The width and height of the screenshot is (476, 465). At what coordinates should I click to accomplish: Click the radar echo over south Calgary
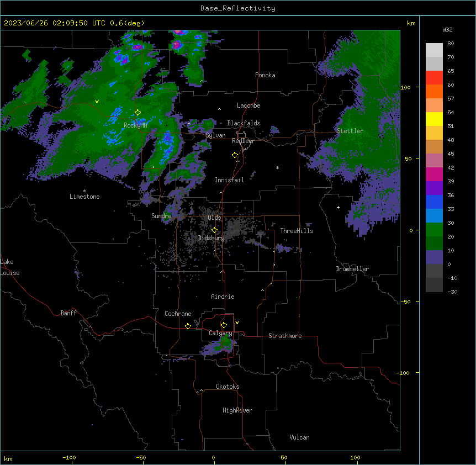click(219, 346)
